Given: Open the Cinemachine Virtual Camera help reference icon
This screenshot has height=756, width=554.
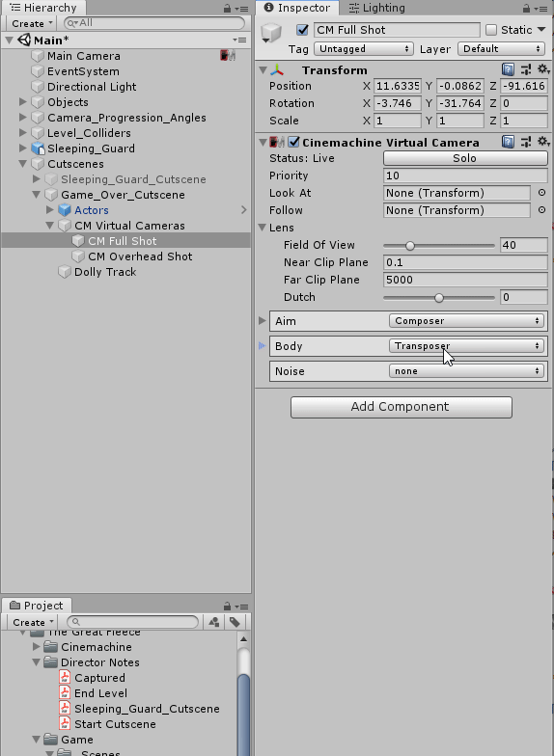Looking at the screenshot, I should (x=508, y=142).
